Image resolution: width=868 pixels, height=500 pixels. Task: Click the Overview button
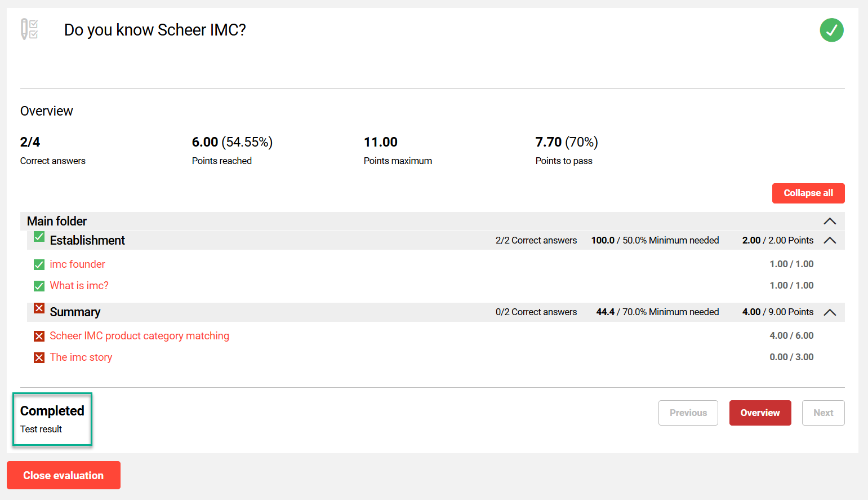click(x=760, y=413)
